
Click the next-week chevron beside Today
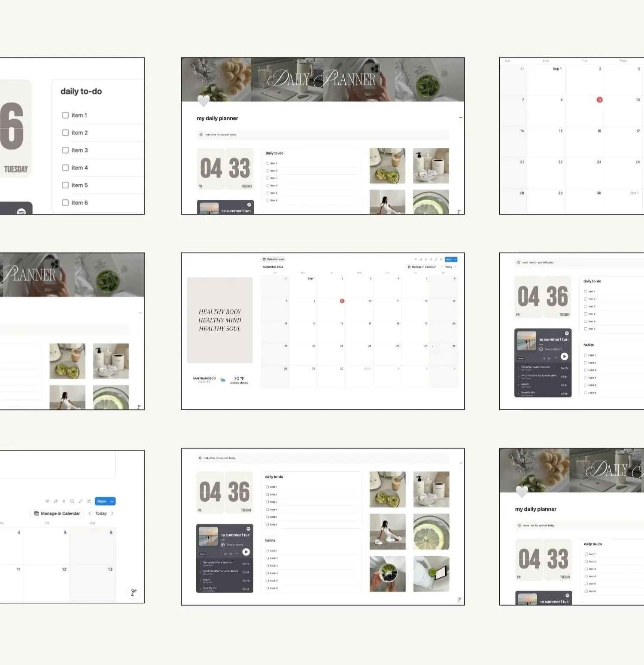coord(455,267)
